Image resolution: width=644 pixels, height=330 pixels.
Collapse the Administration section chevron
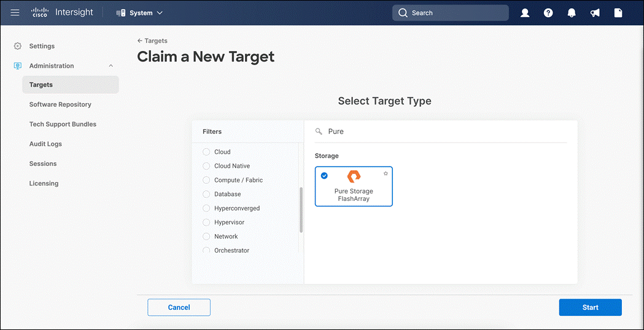point(111,66)
